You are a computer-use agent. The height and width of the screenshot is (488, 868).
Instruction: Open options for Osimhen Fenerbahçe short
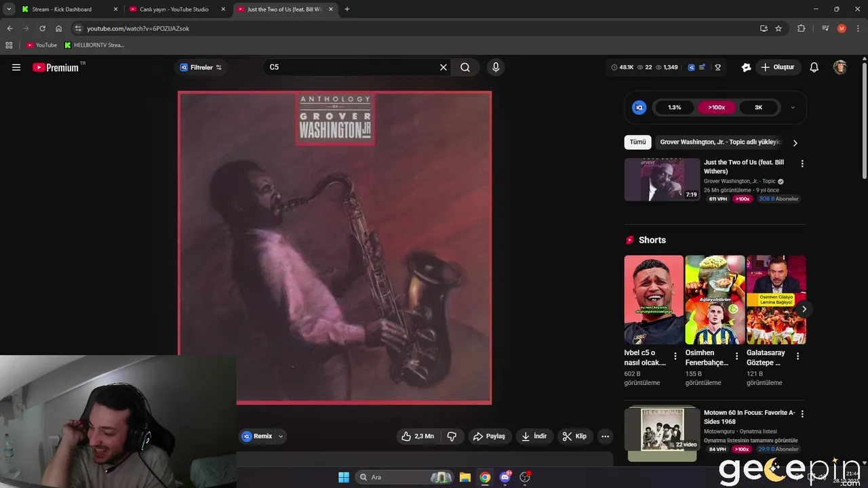pyautogui.click(x=736, y=356)
